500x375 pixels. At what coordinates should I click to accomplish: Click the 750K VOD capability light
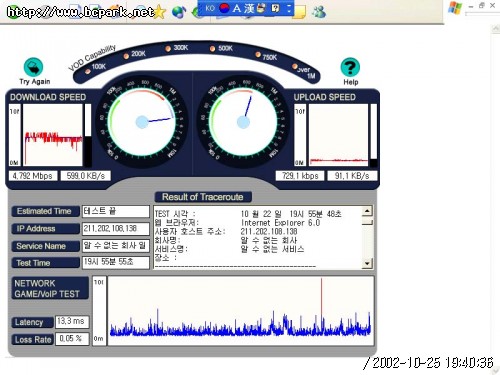pyautogui.click(x=258, y=54)
